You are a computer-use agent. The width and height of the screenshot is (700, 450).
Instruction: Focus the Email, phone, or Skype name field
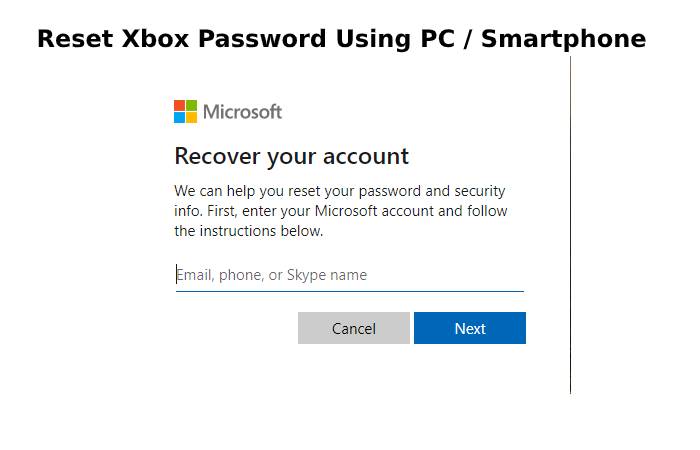pos(350,275)
